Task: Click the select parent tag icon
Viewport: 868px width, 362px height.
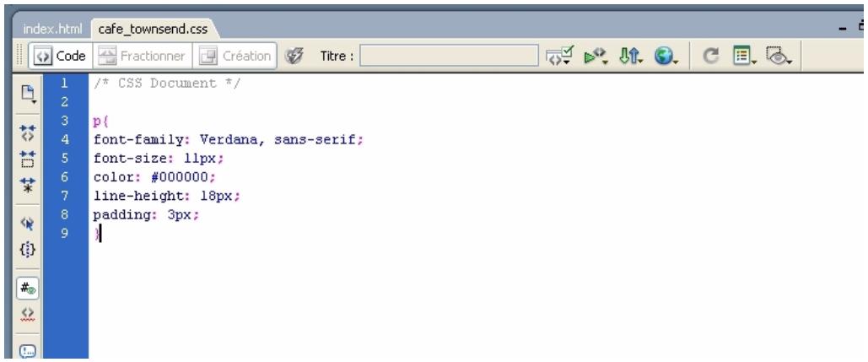Action: tap(28, 223)
